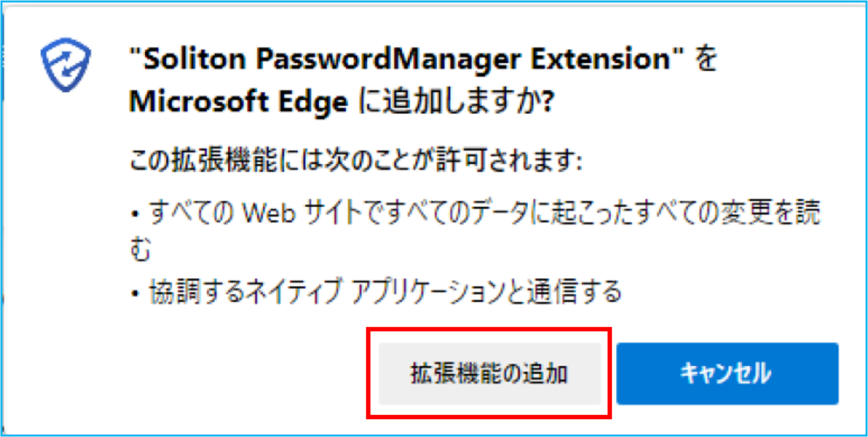Click the bullet before 協調するネイティブ
The width and height of the screenshot is (868, 437).
click(135, 293)
